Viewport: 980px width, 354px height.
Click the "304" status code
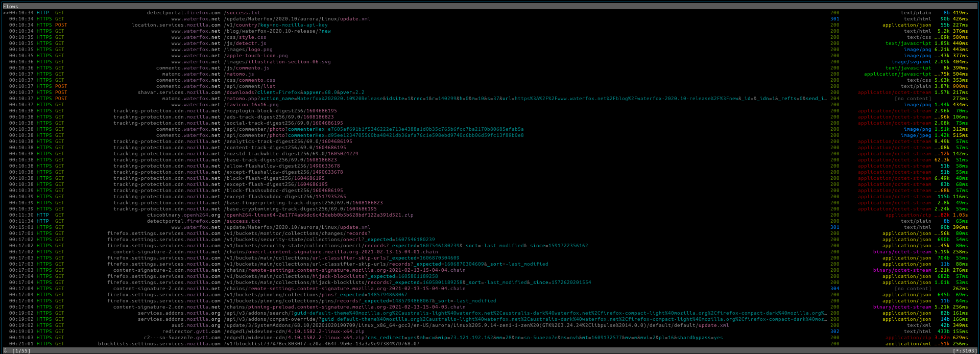coord(835,289)
